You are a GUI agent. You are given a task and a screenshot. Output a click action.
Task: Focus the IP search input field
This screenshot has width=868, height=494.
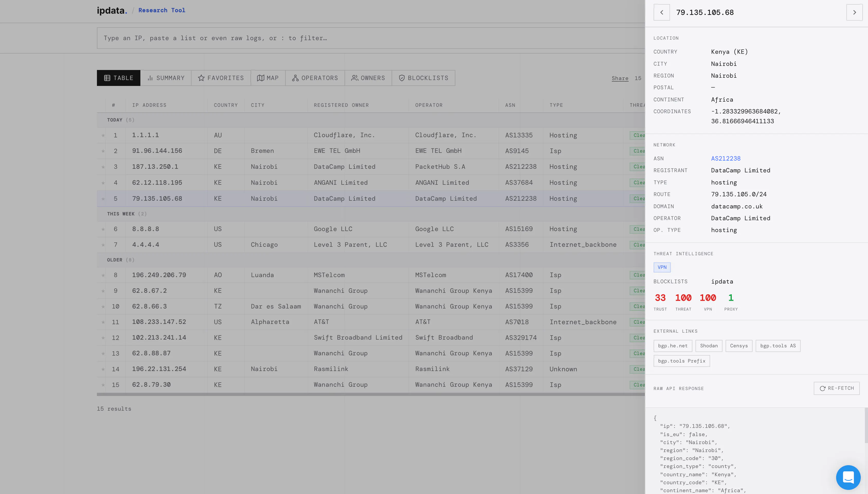click(371, 38)
